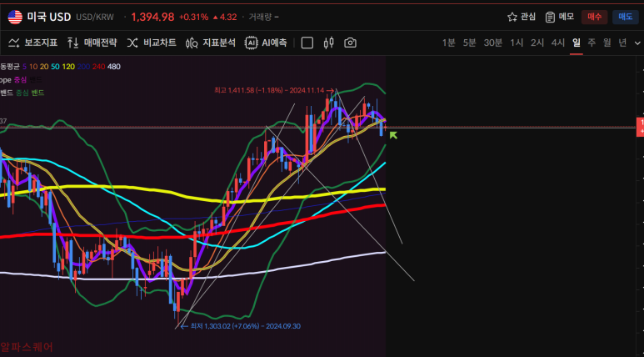Open the AI예측 prediction feature

click(266, 43)
